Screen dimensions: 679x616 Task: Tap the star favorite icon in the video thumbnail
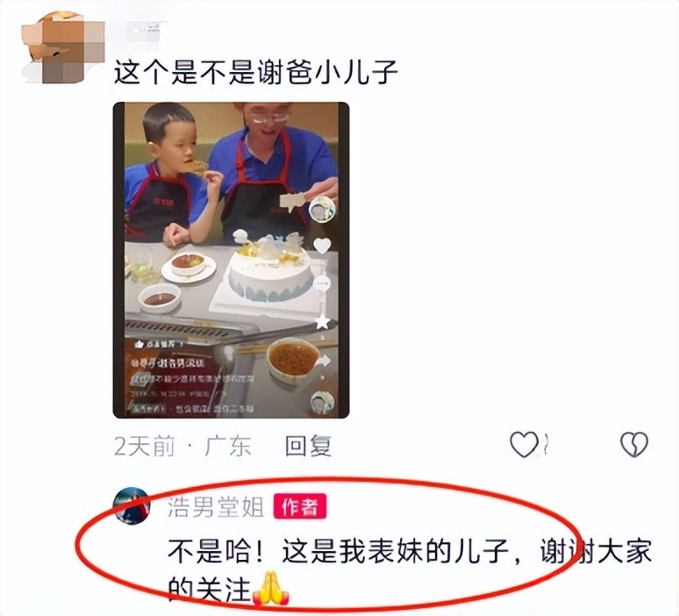pos(322,322)
